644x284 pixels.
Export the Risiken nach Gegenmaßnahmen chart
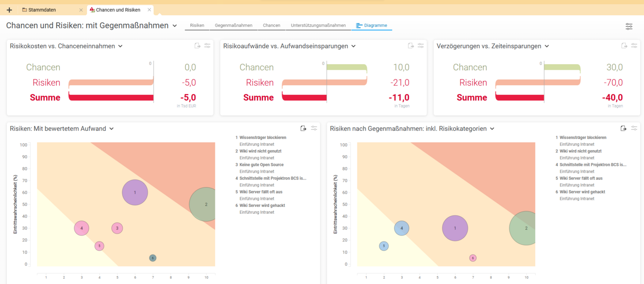pos(624,128)
